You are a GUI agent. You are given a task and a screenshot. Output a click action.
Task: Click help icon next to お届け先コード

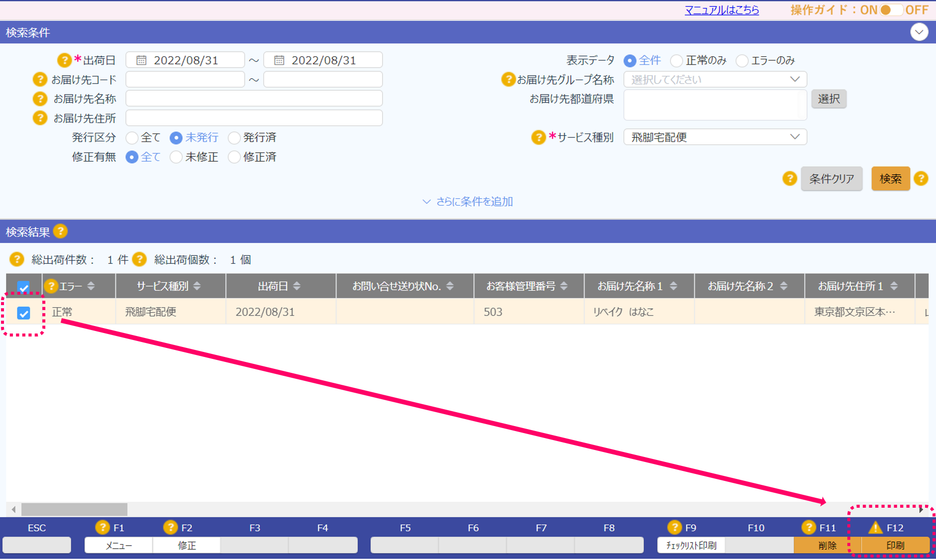click(x=39, y=80)
